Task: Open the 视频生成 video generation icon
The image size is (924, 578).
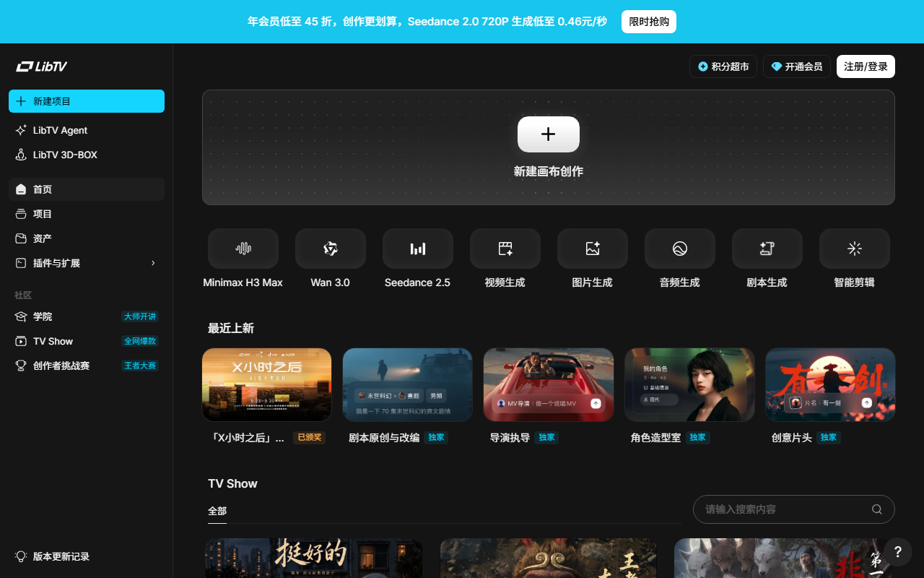Action: pos(505,249)
